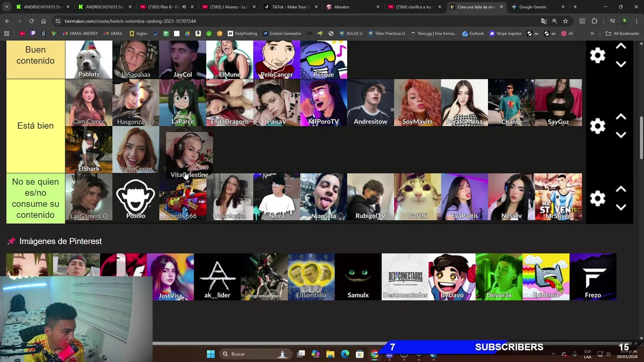Select the ak__lider logo
The height and width of the screenshot is (362, 644).
(x=217, y=277)
